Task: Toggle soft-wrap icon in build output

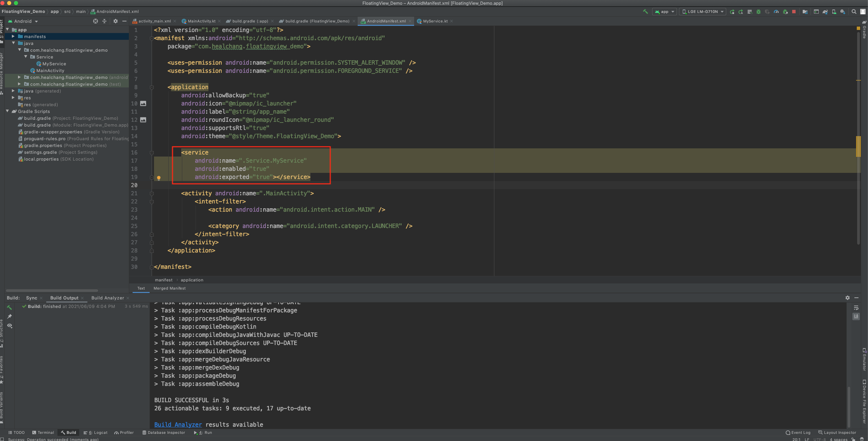Action: coord(856,308)
